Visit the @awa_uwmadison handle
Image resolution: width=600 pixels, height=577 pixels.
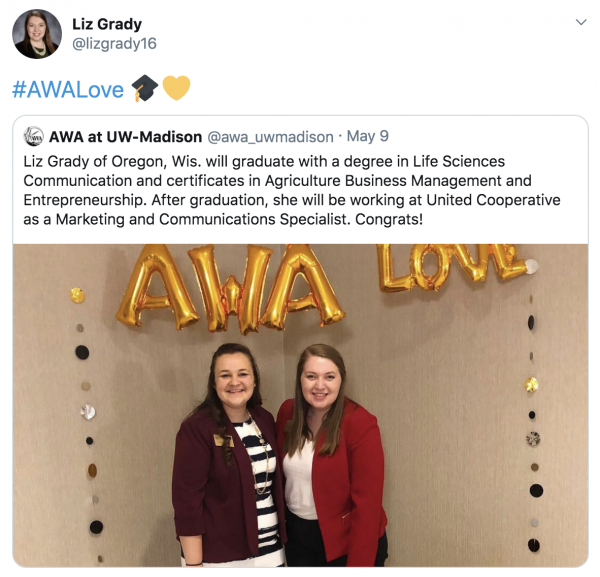(x=270, y=137)
